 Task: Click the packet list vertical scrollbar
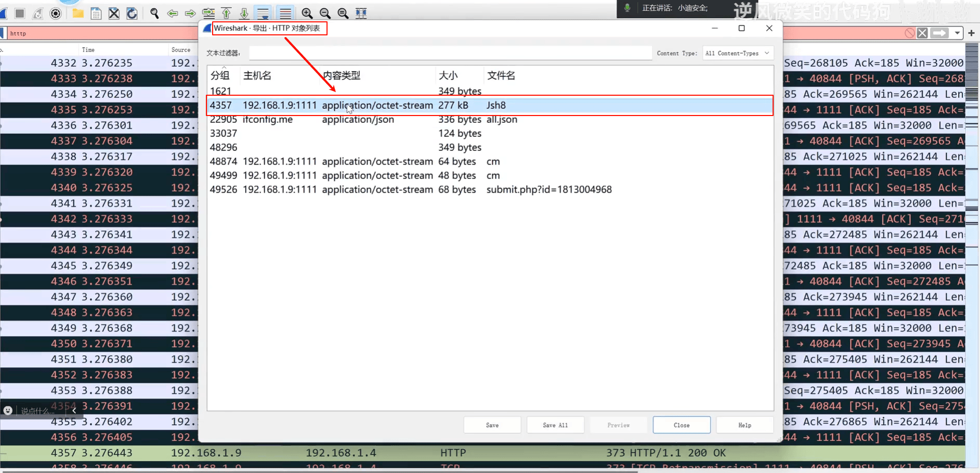[972, 255]
